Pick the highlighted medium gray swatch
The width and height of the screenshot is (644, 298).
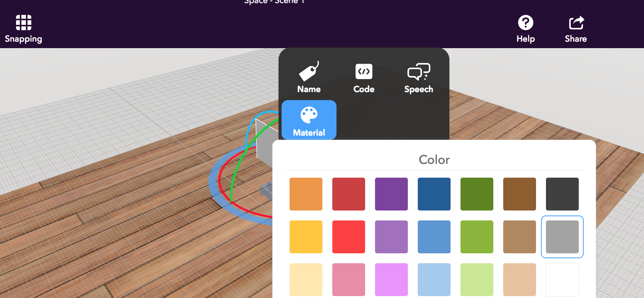[x=562, y=237]
